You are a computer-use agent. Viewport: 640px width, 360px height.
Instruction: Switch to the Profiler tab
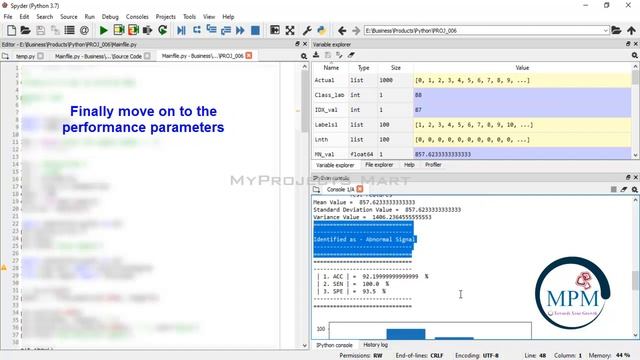[x=433, y=165]
